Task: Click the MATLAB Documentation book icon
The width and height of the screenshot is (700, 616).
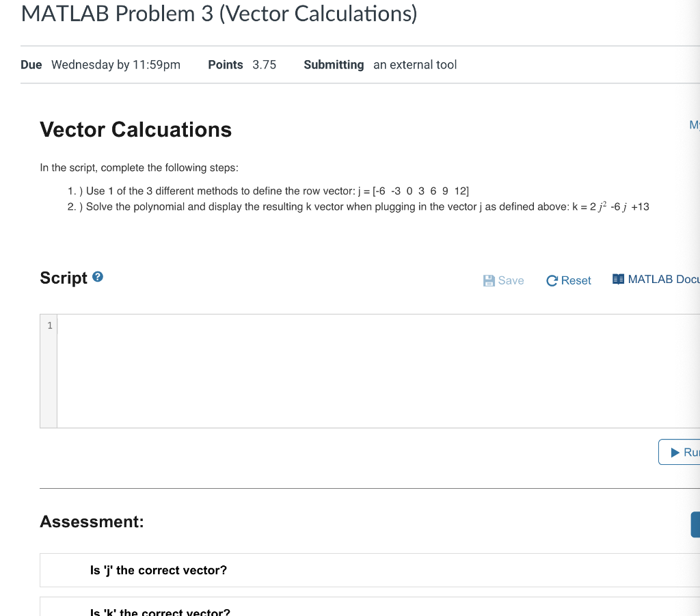Action: [x=618, y=280]
